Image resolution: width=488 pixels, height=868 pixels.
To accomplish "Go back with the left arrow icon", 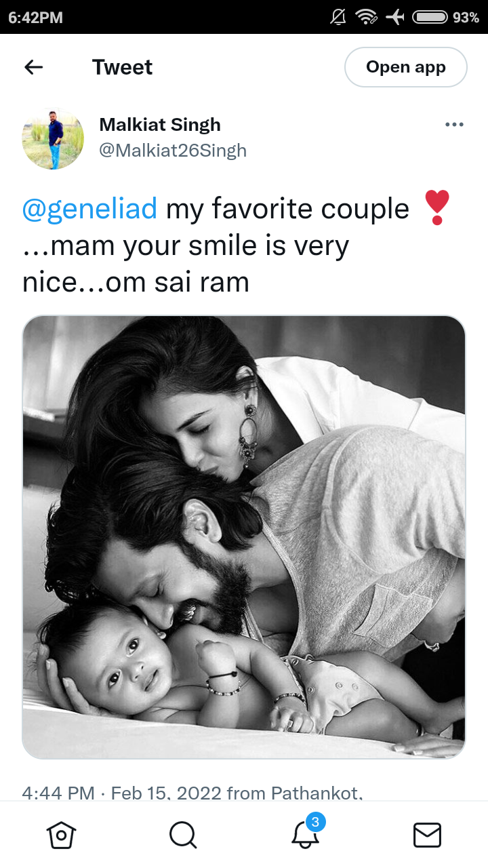I will 33,67.
